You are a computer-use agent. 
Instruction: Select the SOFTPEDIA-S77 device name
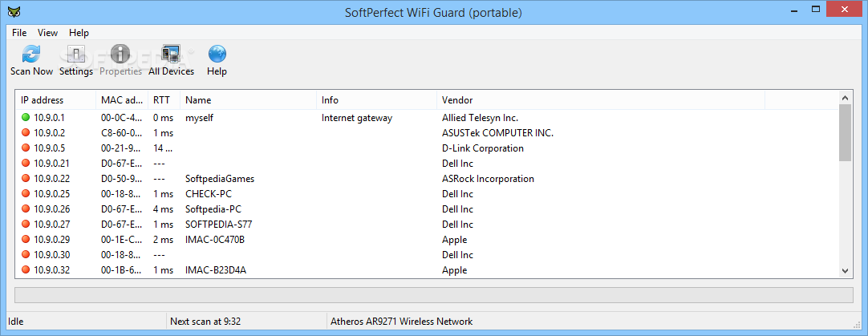pos(219,225)
